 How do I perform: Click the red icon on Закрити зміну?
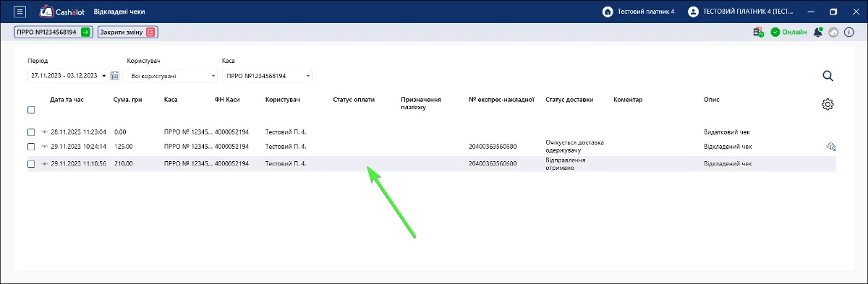(x=150, y=32)
